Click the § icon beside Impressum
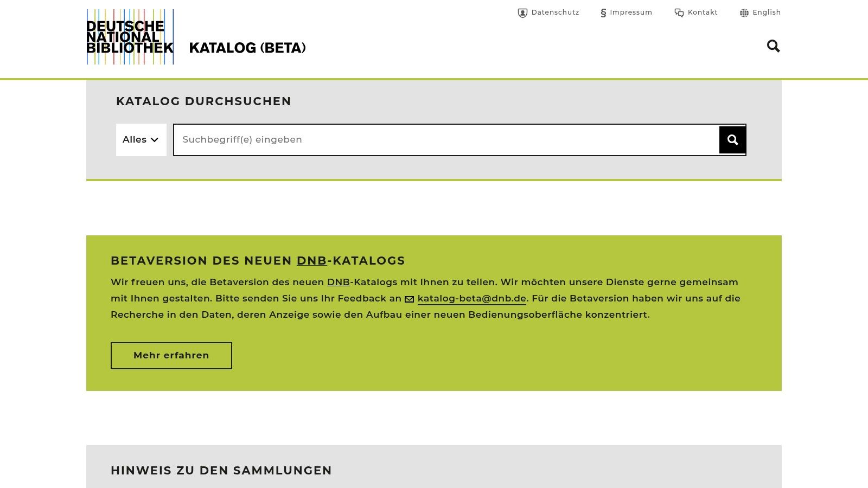The height and width of the screenshot is (488, 868). point(603,12)
